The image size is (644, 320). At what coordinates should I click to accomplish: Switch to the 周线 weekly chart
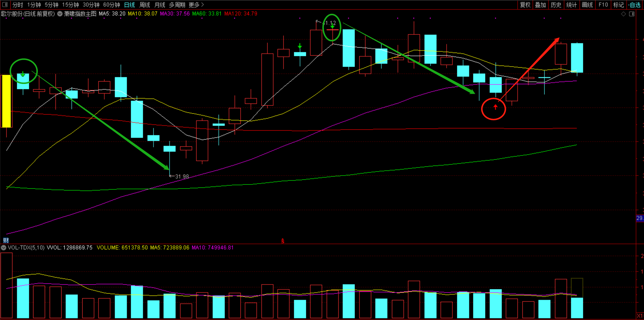(144, 5)
